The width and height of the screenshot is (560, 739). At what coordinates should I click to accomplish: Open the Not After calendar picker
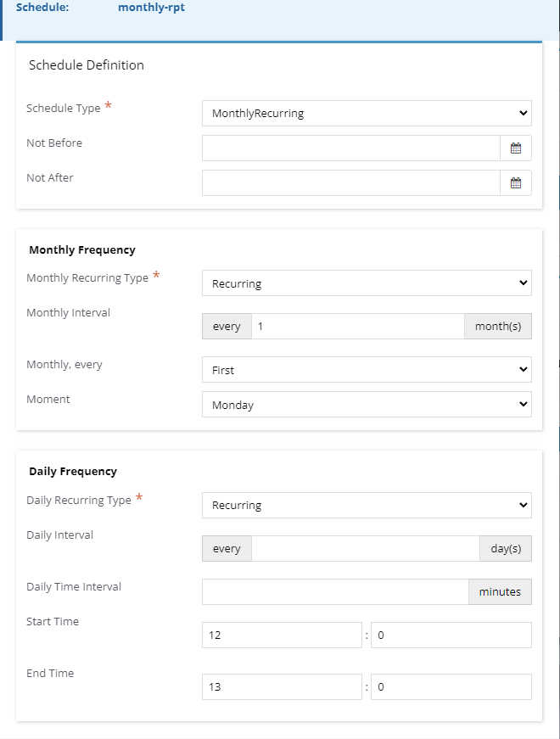[516, 183]
